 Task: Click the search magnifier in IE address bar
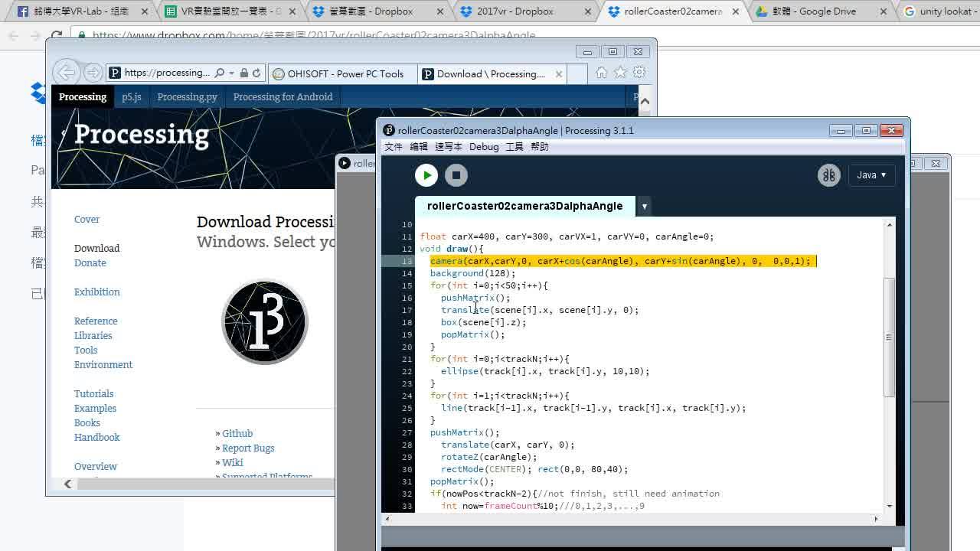[x=220, y=73]
